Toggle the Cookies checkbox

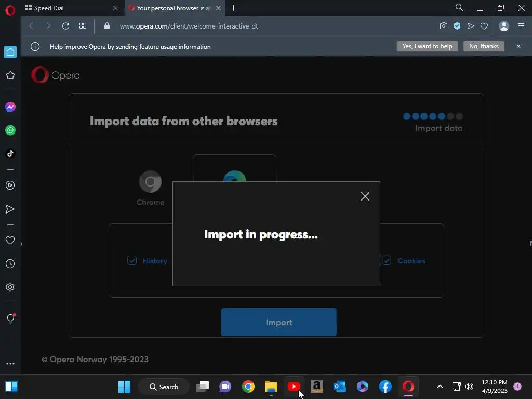(x=387, y=260)
